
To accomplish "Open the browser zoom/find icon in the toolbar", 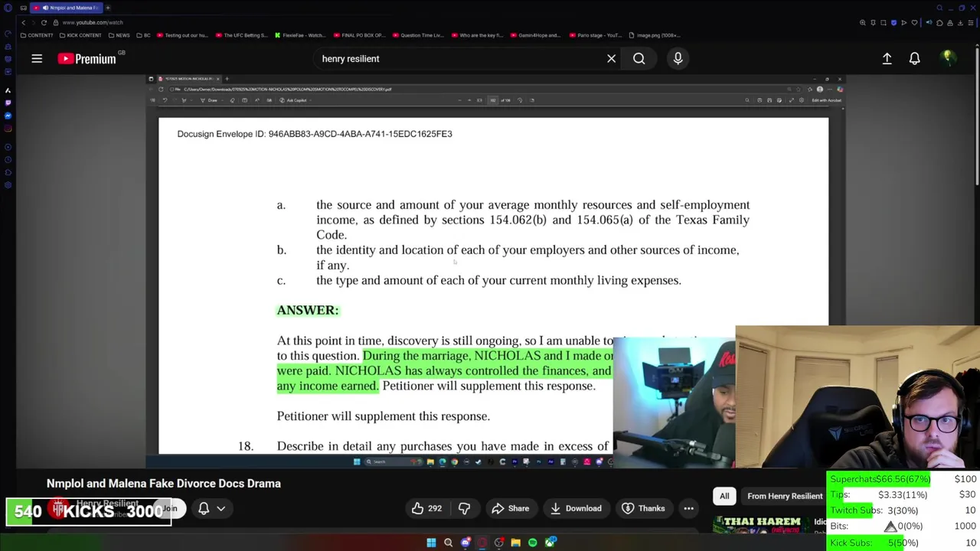I will click(x=863, y=22).
